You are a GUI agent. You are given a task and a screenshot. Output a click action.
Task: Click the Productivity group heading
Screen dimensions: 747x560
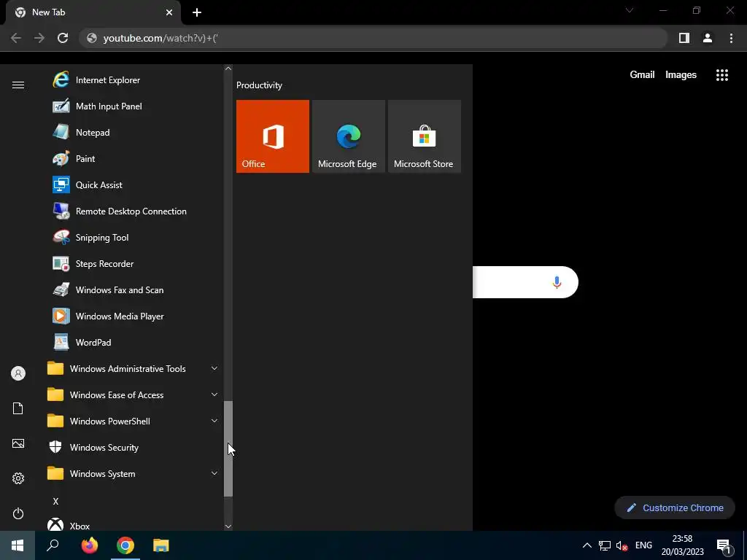tap(259, 85)
